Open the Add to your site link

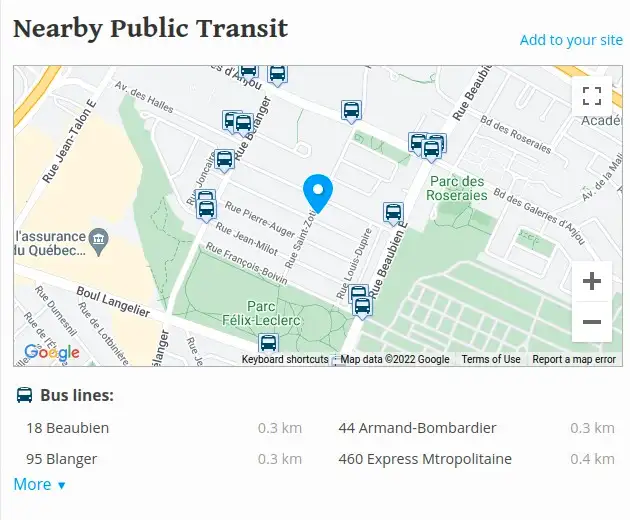pos(571,40)
